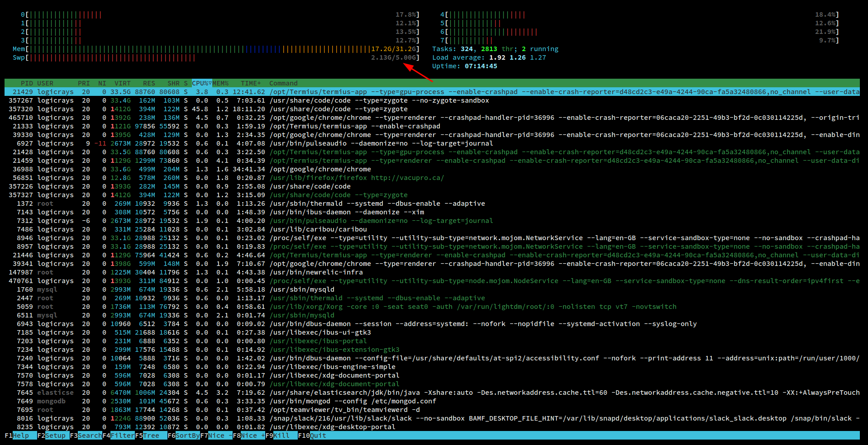868x445 pixels.
Task: Quit htop via F10 button
Action: [312, 436]
